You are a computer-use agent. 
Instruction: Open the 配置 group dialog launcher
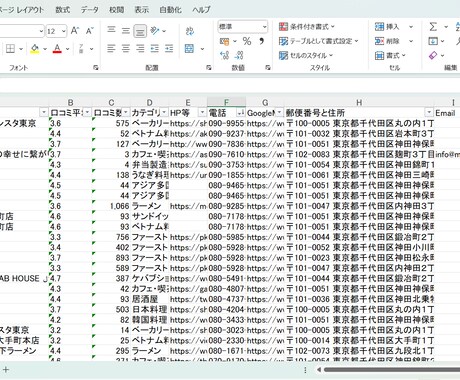coord(209,68)
